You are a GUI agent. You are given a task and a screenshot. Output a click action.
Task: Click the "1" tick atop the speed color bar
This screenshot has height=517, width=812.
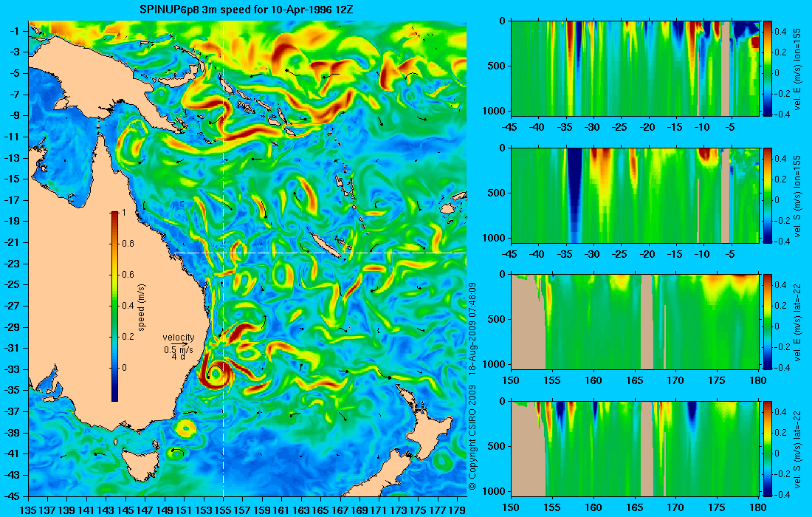pos(123,213)
